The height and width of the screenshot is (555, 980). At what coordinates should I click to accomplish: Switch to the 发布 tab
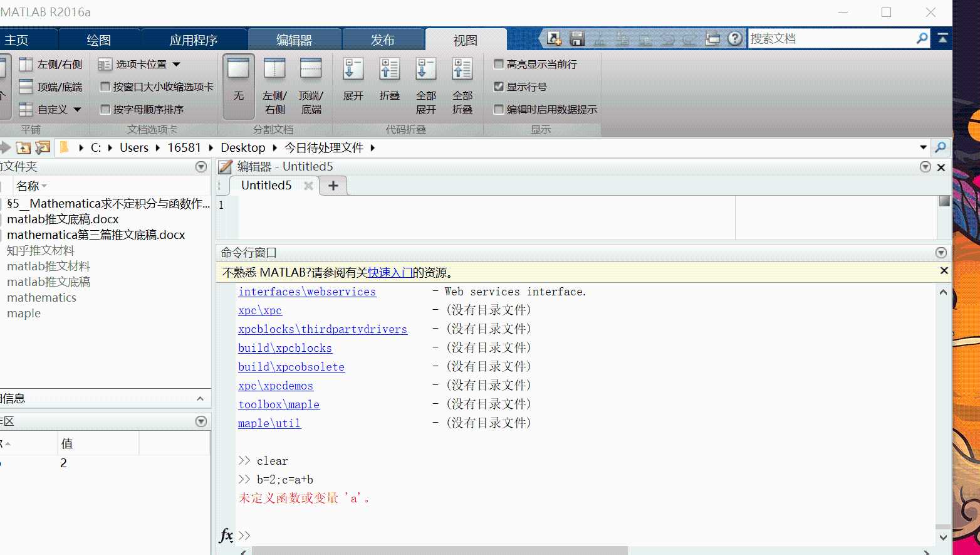click(383, 40)
